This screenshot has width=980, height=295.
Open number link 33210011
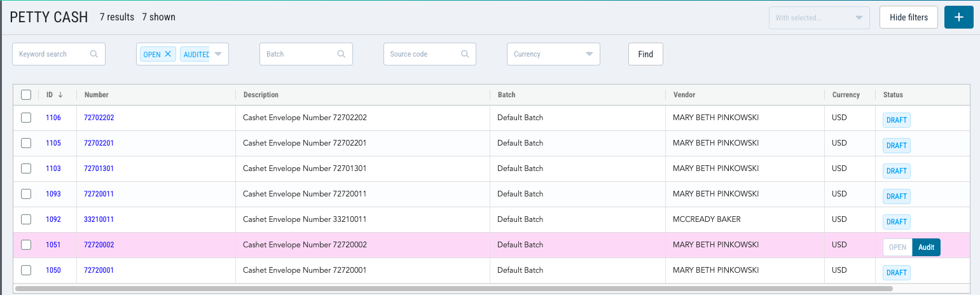(99, 219)
